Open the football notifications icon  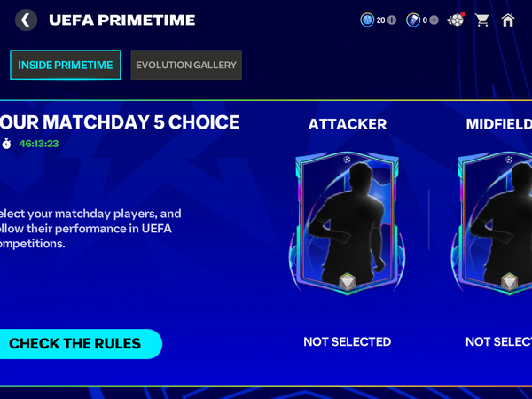(456, 20)
